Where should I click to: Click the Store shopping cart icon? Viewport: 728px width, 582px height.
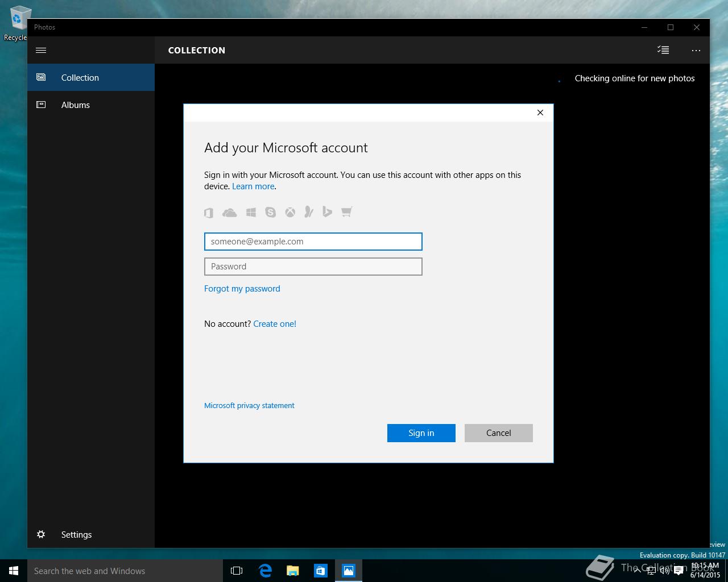click(346, 212)
